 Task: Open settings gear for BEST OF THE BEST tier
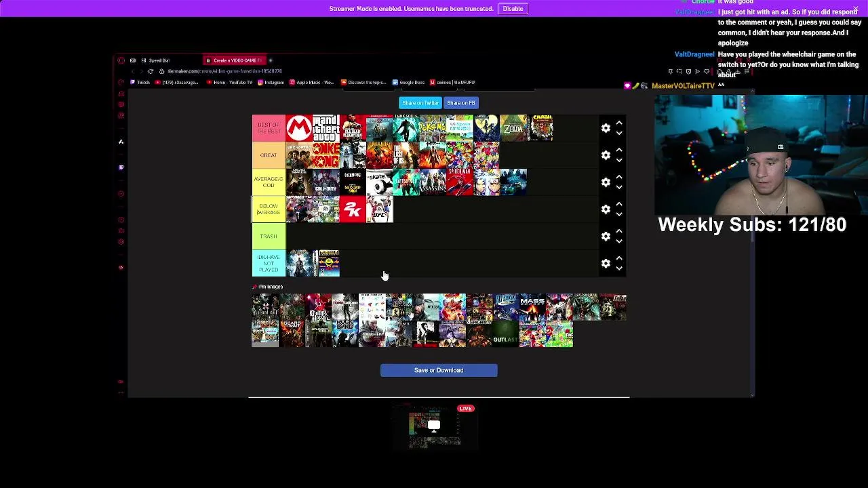point(606,128)
